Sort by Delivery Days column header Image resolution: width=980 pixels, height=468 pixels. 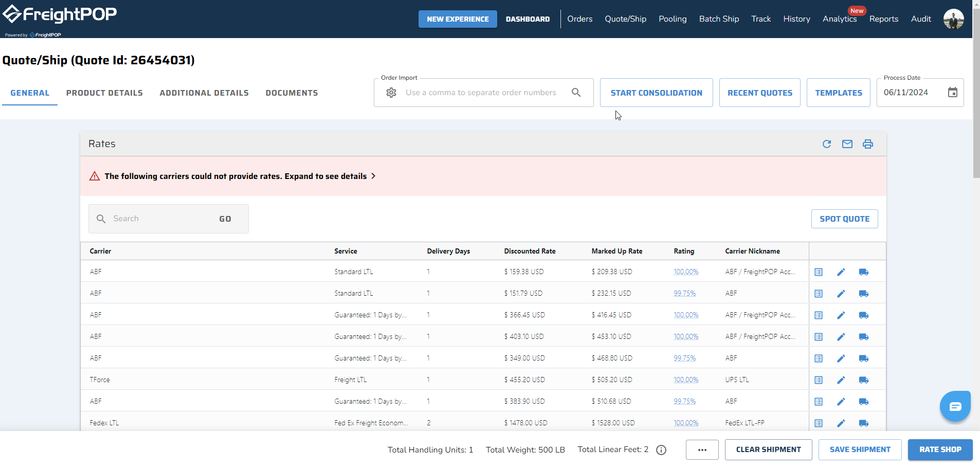coord(448,251)
